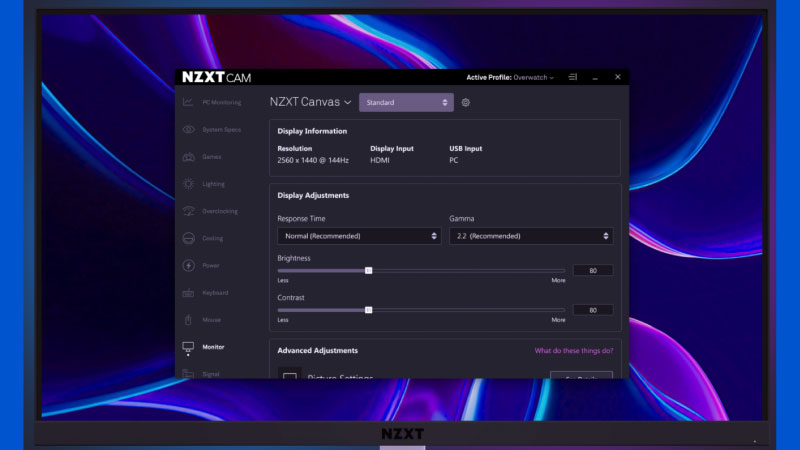Click the "Advanced Adjustments" heading

[317, 351]
